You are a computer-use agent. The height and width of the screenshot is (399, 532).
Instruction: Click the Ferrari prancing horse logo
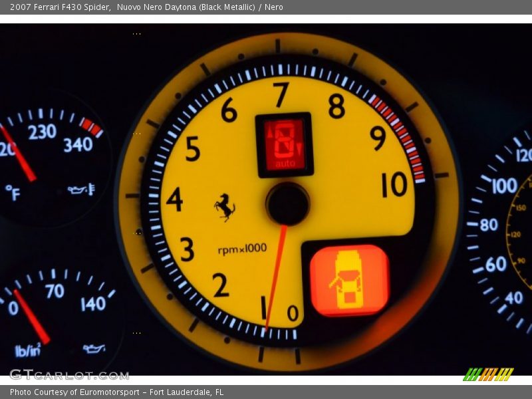click(x=225, y=207)
